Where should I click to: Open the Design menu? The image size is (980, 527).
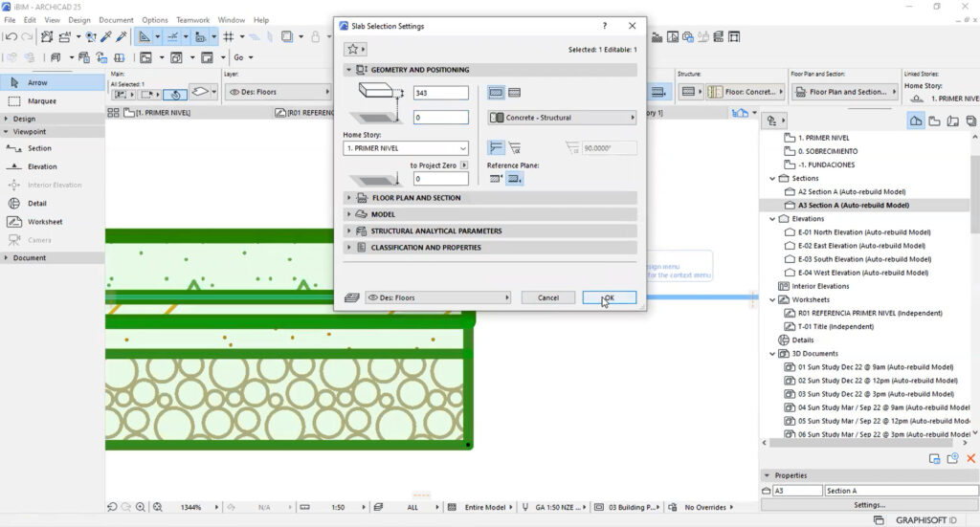pyautogui.click(x=79, y=20)
